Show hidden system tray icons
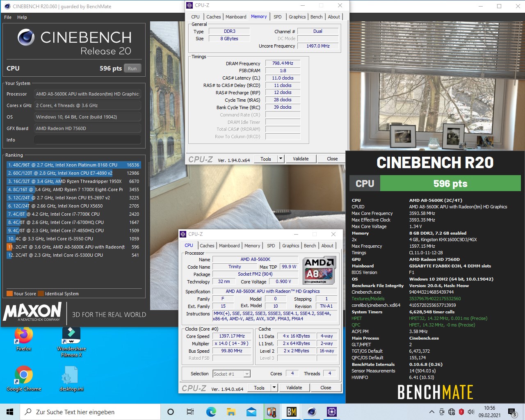The width and height of the screenshot is (525, 420). pyautogui.click(x=431, y=412)
